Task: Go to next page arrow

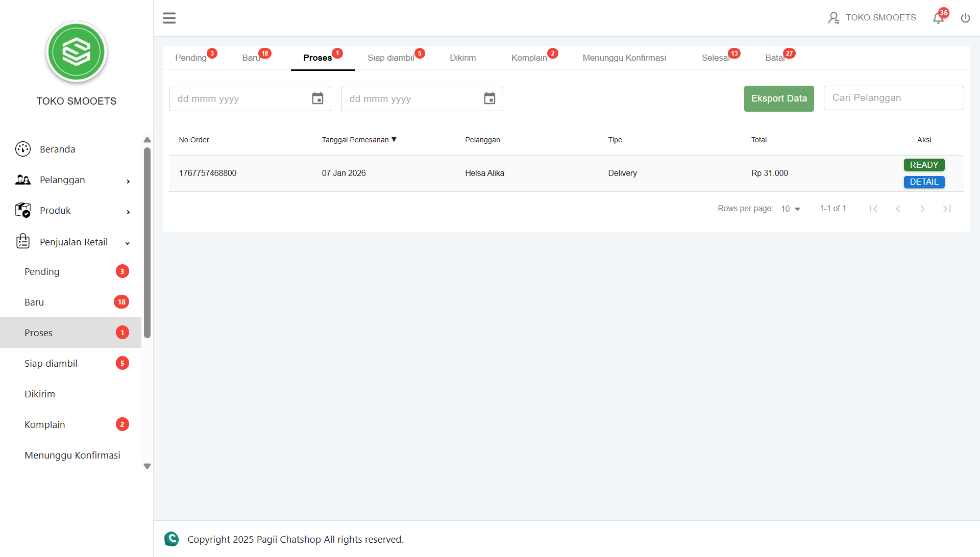Action: [x=922, y=209]
